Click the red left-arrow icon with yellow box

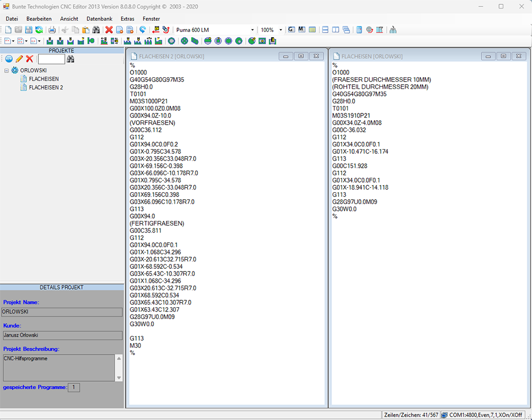point(156,30)
